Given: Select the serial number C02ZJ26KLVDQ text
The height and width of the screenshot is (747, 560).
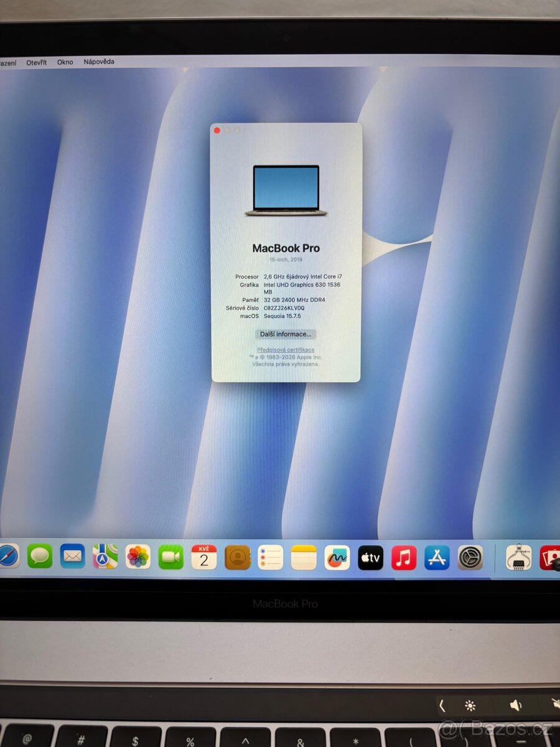Looking at the screenshot, I should click(x=284, y=308).
